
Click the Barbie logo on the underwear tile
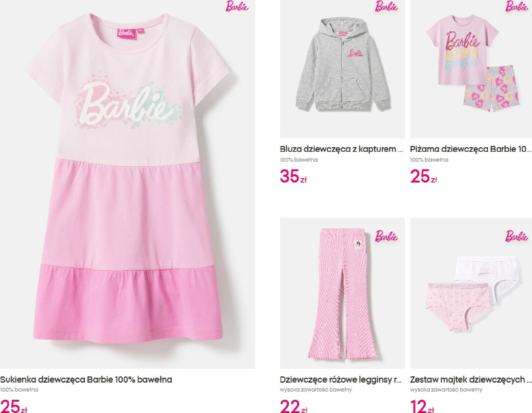(x=517, y=236)
